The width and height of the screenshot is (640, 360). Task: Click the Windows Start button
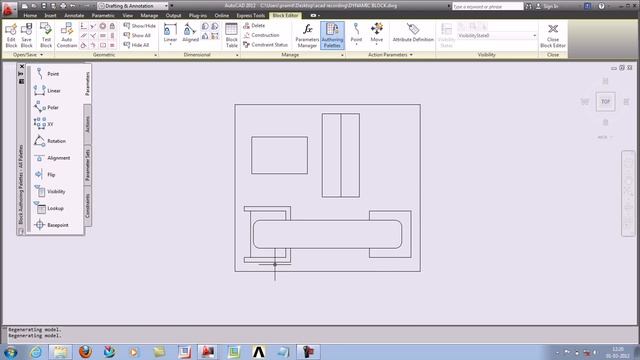pos(10,352)
